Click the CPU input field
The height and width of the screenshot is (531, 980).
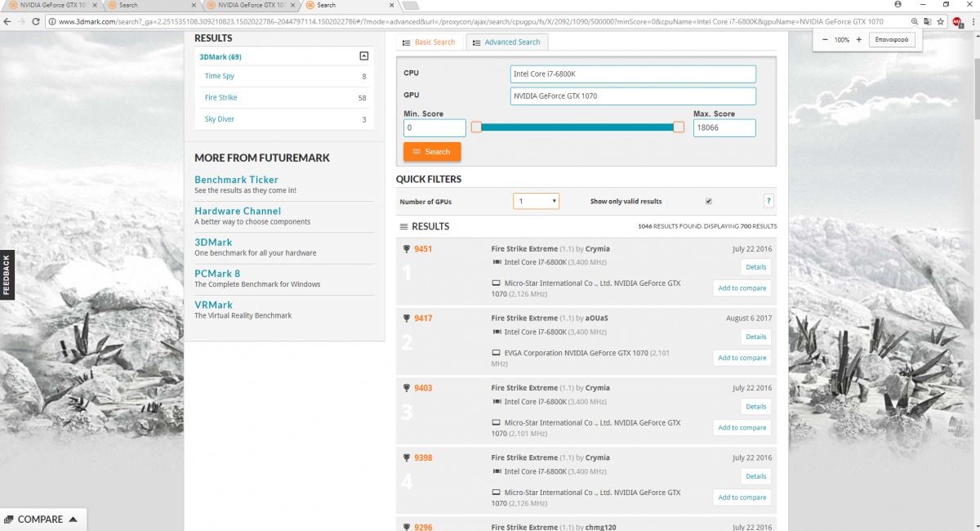click(x=633, y=74)
